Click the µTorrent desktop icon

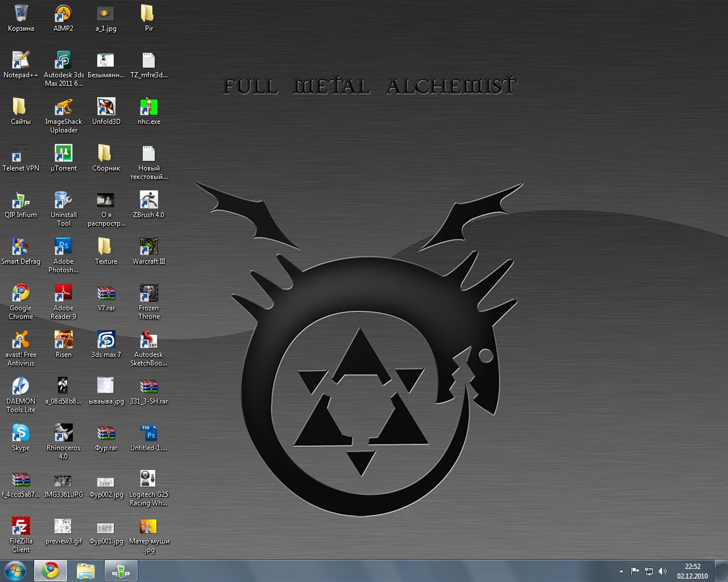63,153
